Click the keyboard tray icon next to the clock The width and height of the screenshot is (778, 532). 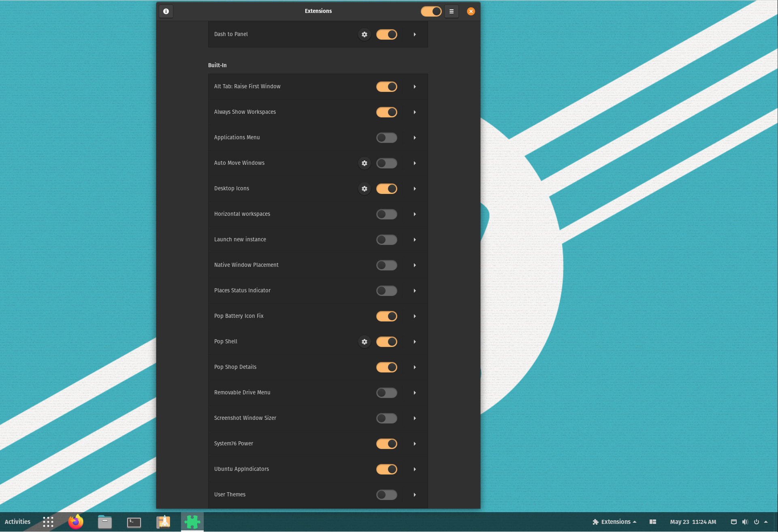click(x=733, y=522)
